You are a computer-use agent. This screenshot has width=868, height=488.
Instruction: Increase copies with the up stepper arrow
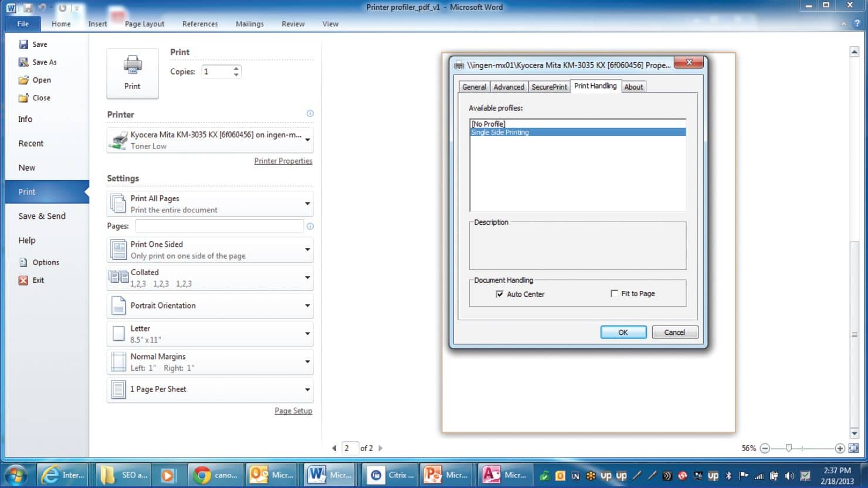point(236,69)
